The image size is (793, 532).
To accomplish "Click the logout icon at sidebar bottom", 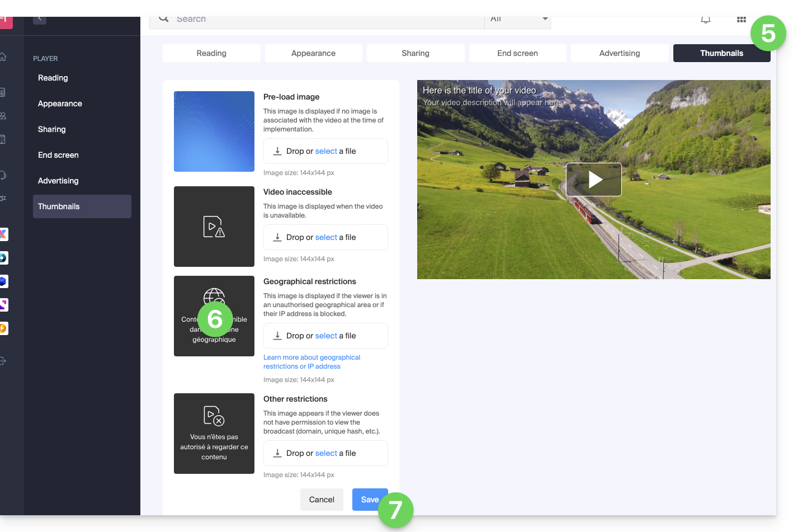I will coord(3,361).
